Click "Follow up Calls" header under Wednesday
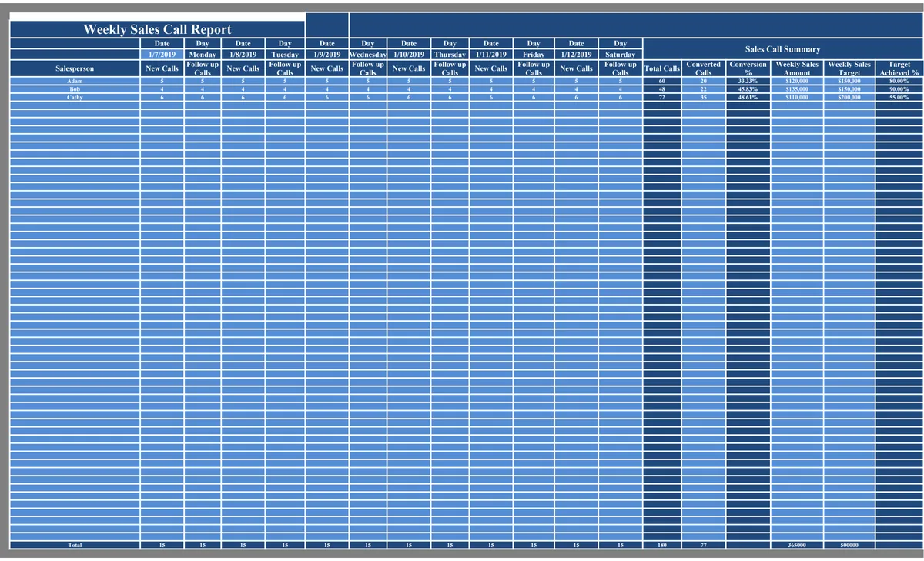This screenshot has height=561, width=924. click(x=368, y=68)
